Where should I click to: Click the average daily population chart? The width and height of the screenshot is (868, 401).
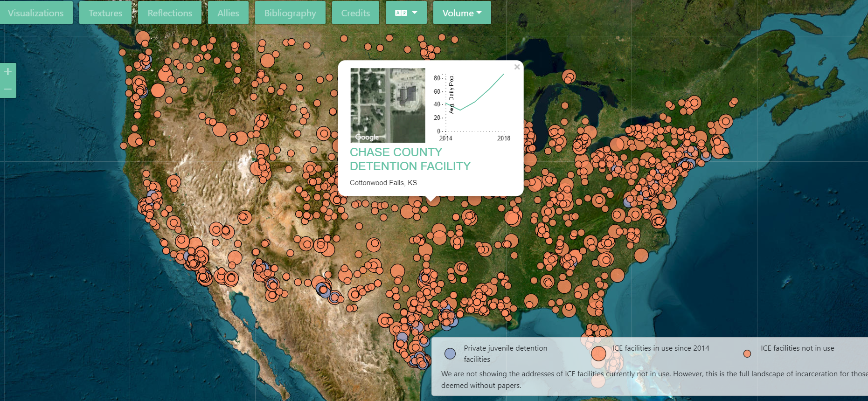click(x=474, y=105)
